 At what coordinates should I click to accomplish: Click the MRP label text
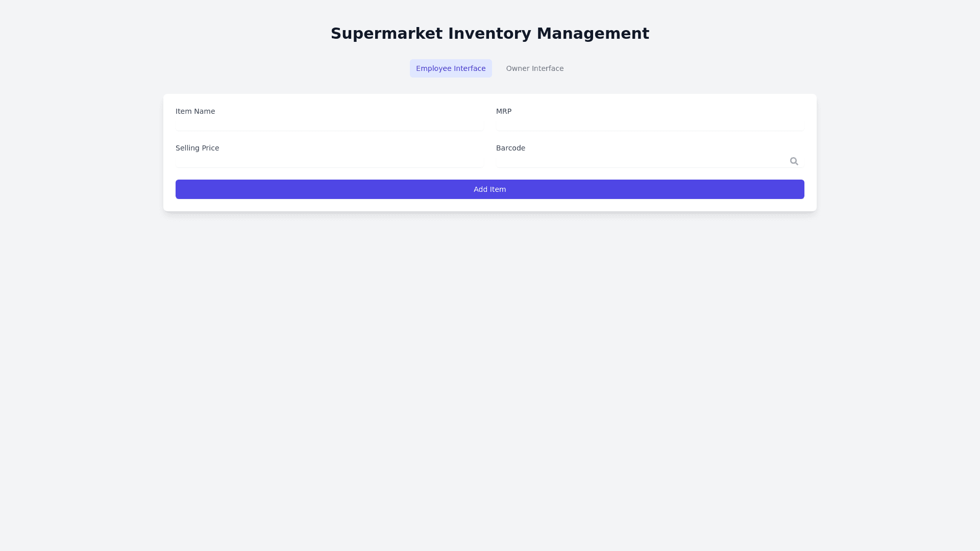pyautogui.click(x=503, y=111)
